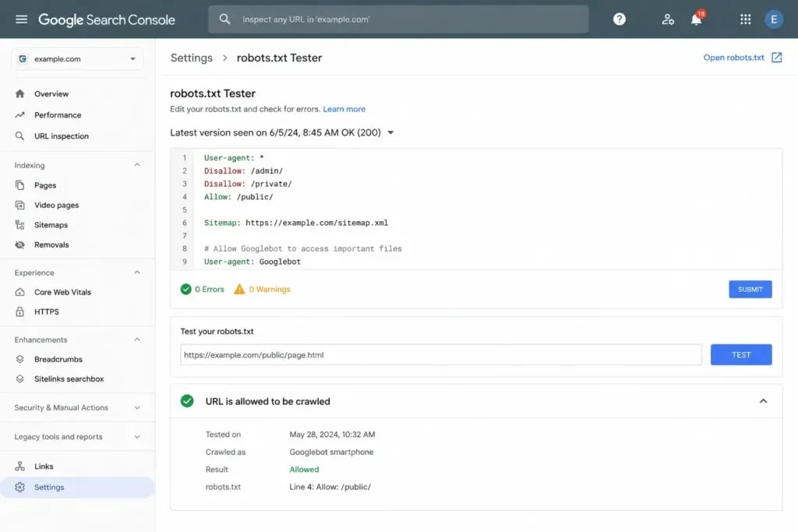Click the HTTPS padlock icon
The height and width of the screenshot is (532, 798).
click(x=19, y=312)
